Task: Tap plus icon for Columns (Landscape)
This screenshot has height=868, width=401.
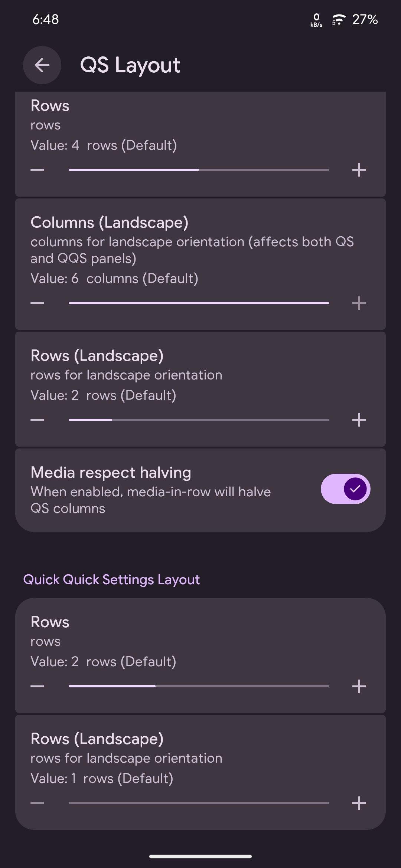Action: (359, 303)
